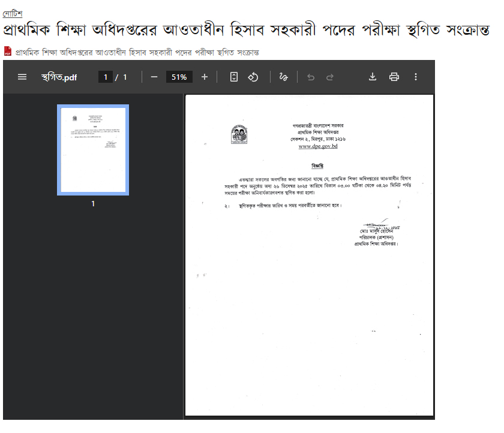Rotate the PDF counterclockwise

[253, 77]
